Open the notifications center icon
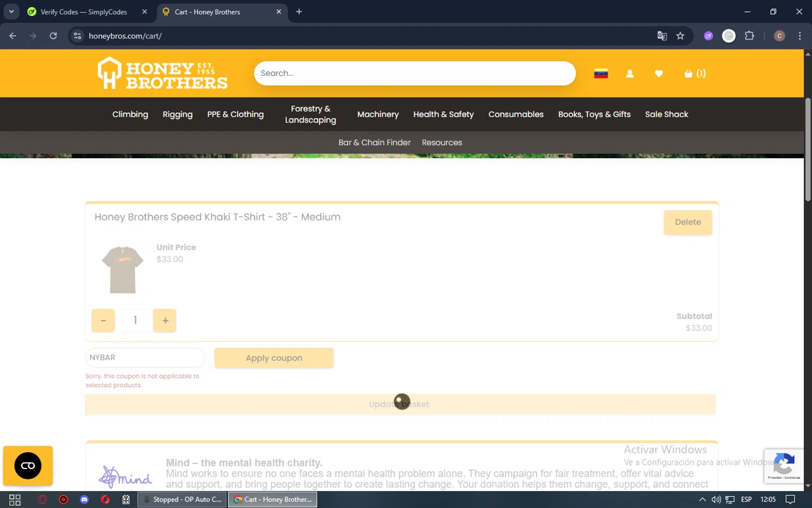Image resolution: width=812 pixels, height=508 pixels. [790, 499]
